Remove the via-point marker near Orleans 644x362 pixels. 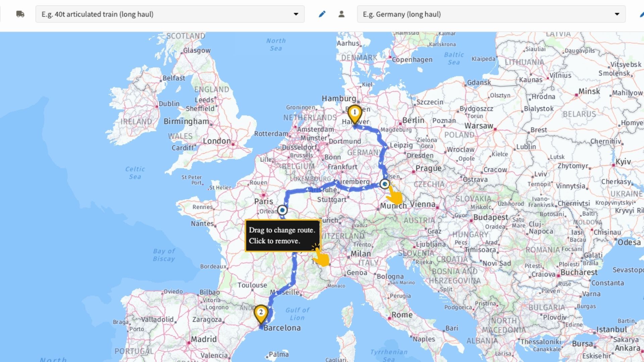click(x=282, y=210)
